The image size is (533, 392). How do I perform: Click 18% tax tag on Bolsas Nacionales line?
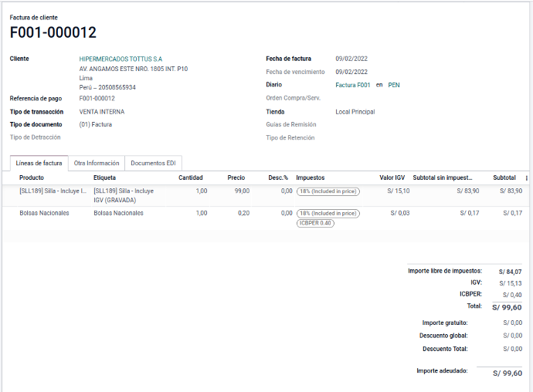click(x=328, y=213)
